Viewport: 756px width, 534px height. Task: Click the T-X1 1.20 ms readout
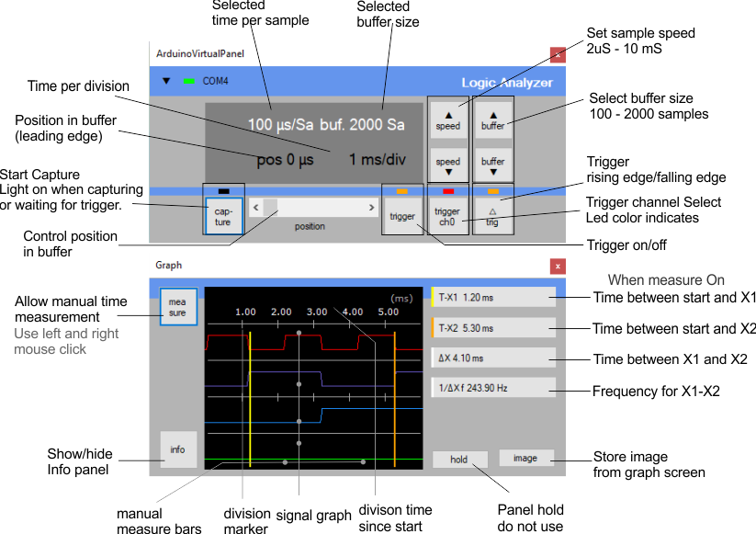[492, 298]
